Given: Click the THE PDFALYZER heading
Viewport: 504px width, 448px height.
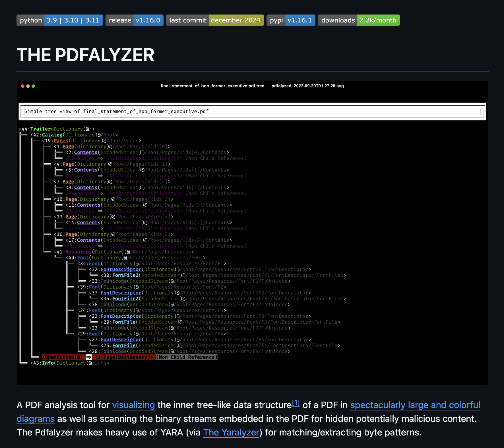Looking at the screenshot, I should click(86, 55).
